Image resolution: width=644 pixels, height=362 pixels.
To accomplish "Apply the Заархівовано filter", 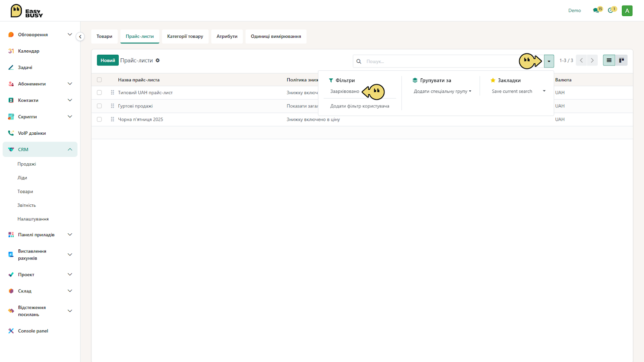I will pyautogui.click(x=345, y=91).
